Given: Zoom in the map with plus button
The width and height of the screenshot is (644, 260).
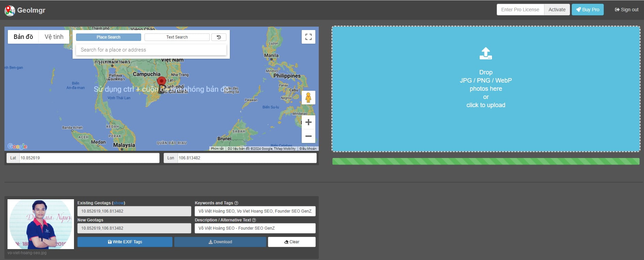Looking at the screenshot, I should [x=309, y=122].
